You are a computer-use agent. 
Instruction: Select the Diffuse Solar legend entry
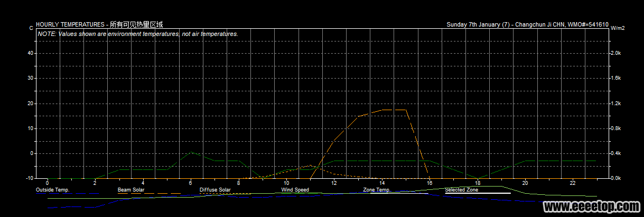click(x=215, y=190)
